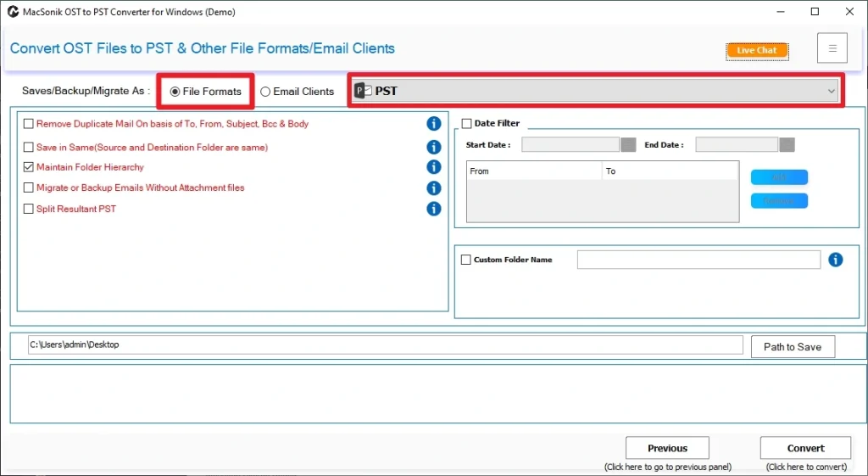Click info icon beside Maintain Folder Hierarchy
The width and height of the screenshot is (868, 476).
434,167
